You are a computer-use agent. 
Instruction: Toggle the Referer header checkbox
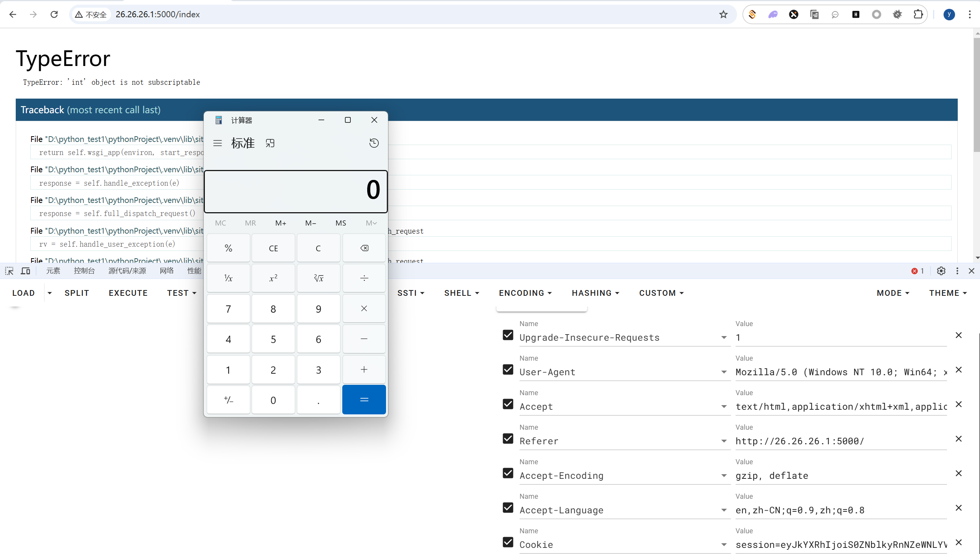point(508,439)
